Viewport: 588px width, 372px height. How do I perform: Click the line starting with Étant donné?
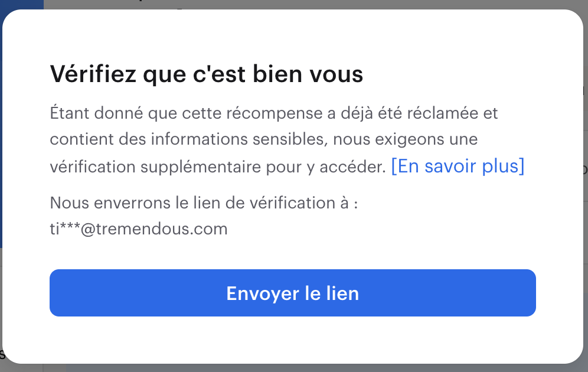(x=274, y=113)
